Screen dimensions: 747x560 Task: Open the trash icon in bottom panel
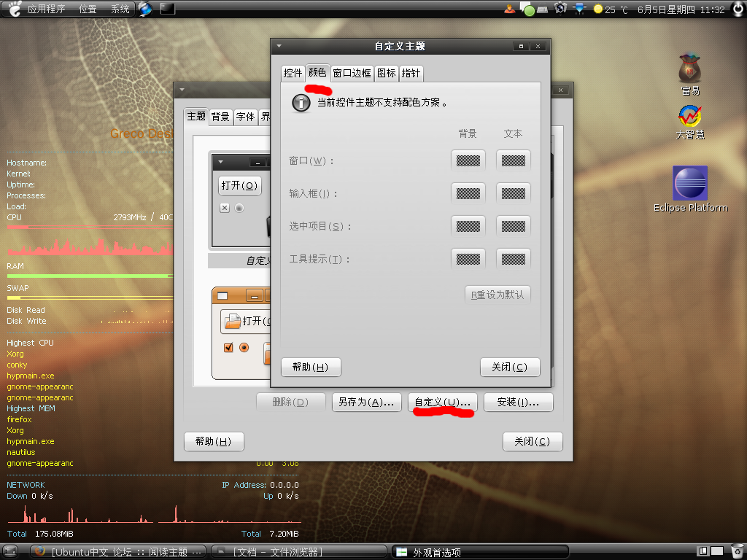[x=738, y=551]
